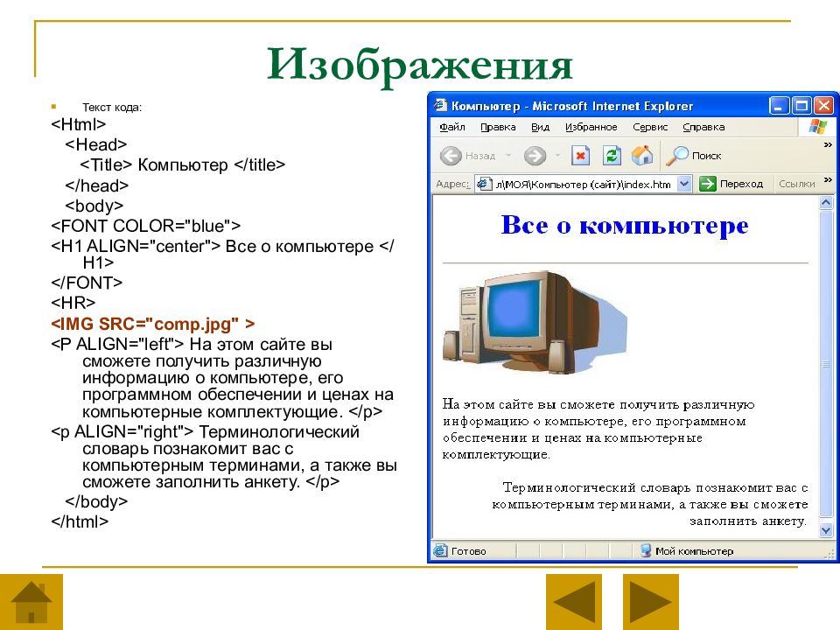Open the Избранное menu
This screenshot has height=630, width=840.
click(591, 127)
